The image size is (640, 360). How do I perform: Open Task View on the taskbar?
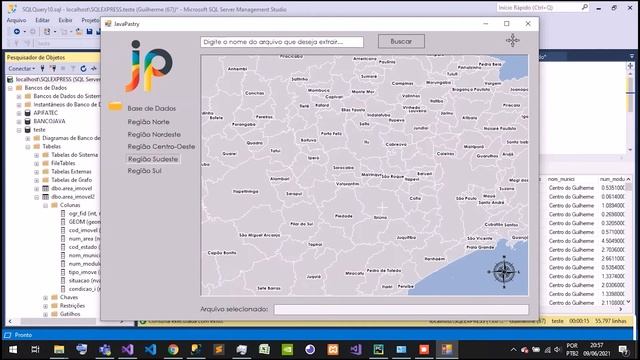coord(36,350)
